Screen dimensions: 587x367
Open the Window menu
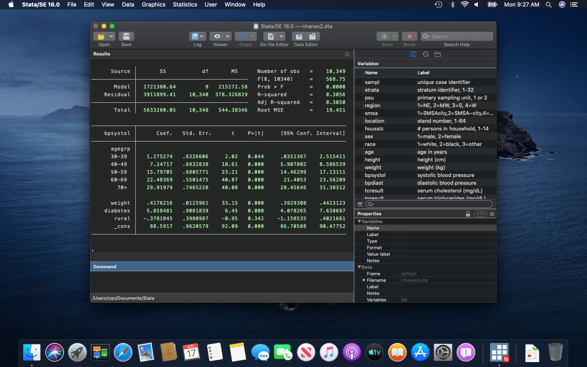[x=235, y=4]
